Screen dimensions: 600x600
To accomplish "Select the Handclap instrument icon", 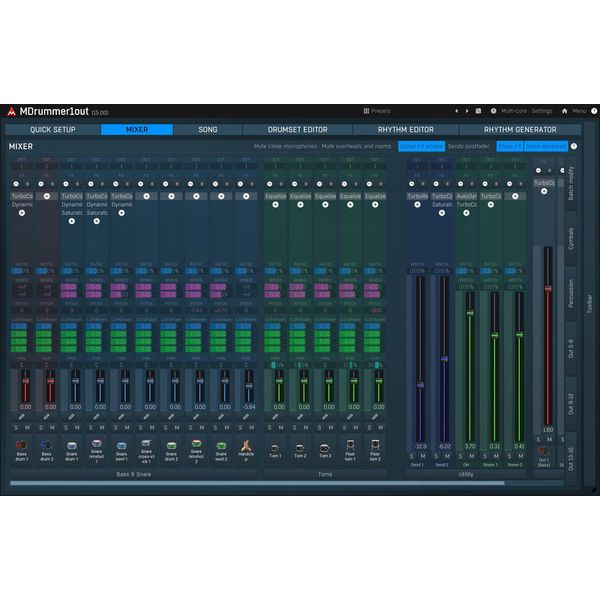I will [246, 445].
